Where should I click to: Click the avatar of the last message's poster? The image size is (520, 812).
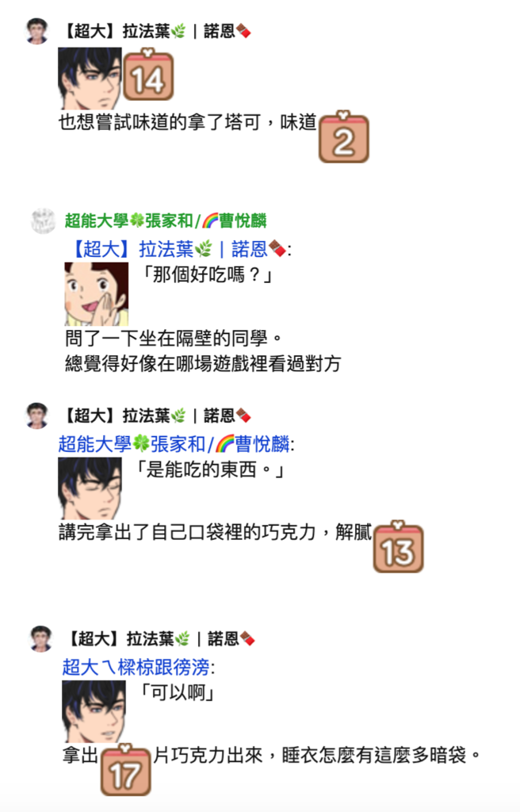click(41, 638)
